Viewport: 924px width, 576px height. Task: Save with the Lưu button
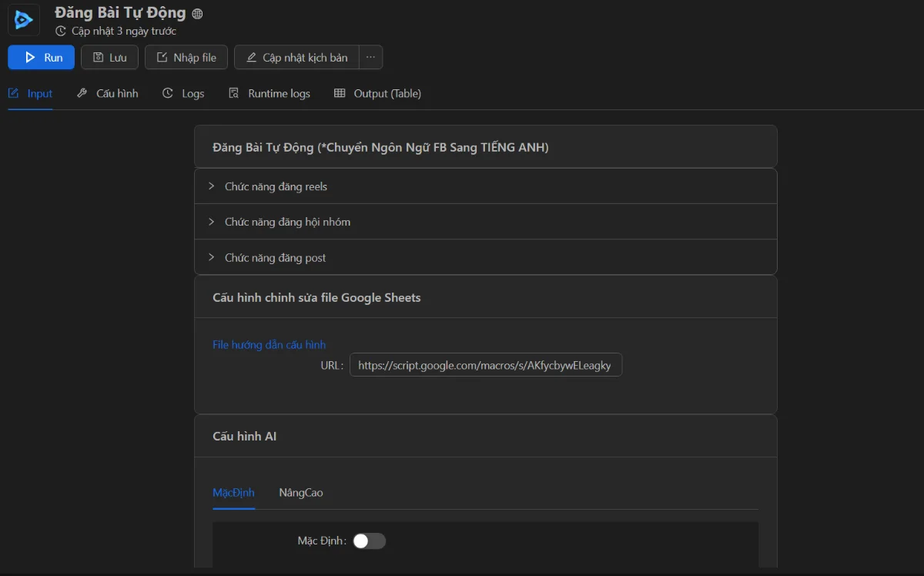pyautogui.click(x=109, y=58)
